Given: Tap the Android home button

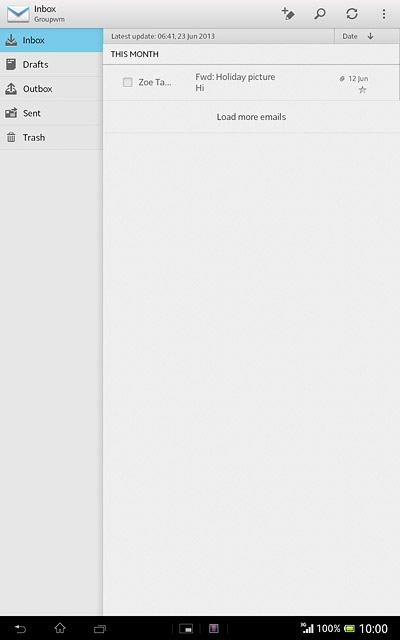Looking at the screenshot, I should [x=60, y=628].
